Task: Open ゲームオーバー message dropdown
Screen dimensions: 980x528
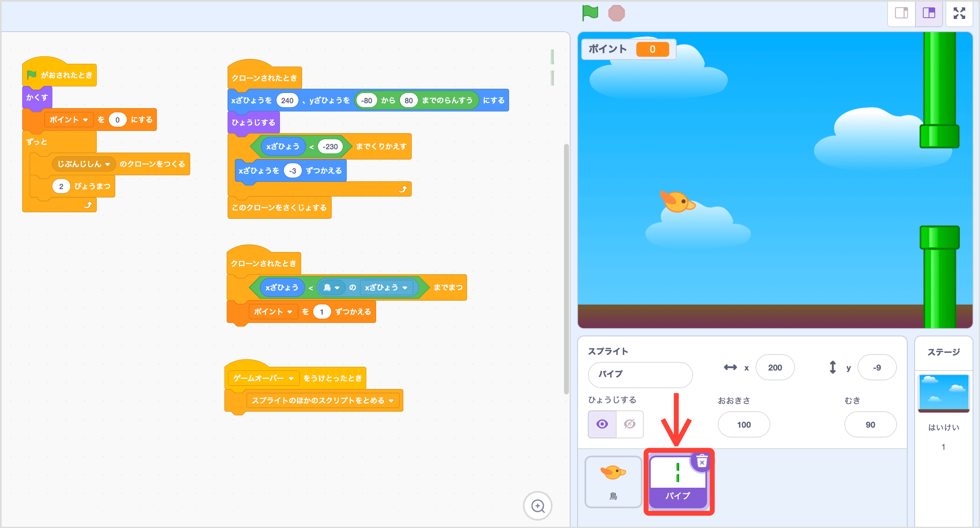Action: pyautogui.click(x=291, y=378)
